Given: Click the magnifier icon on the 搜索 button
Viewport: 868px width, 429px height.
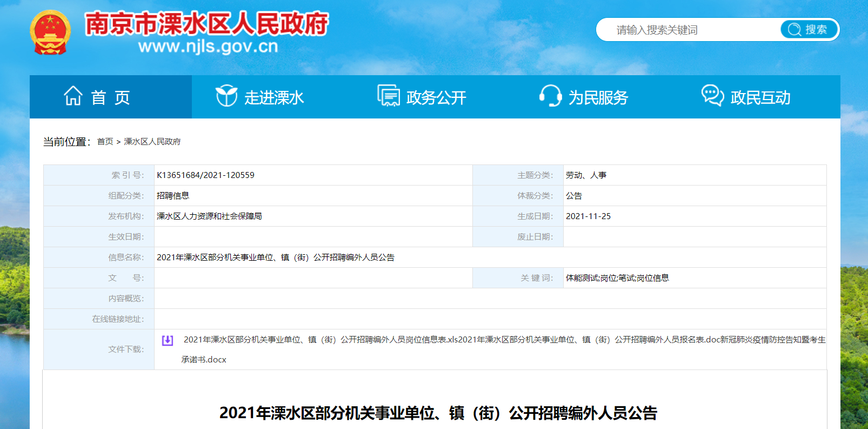Looking at the screenshot, I should 794,30.
